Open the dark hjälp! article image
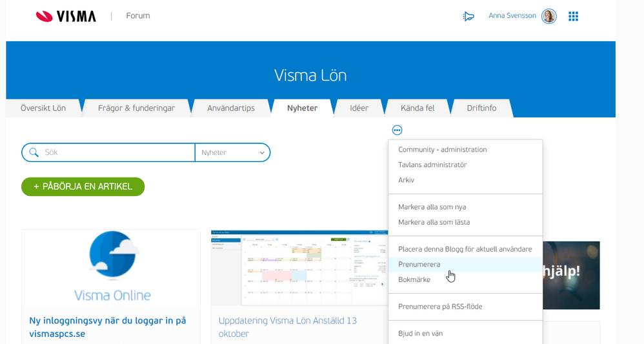This screenshot has height=344, width=644. pos(571,276)
